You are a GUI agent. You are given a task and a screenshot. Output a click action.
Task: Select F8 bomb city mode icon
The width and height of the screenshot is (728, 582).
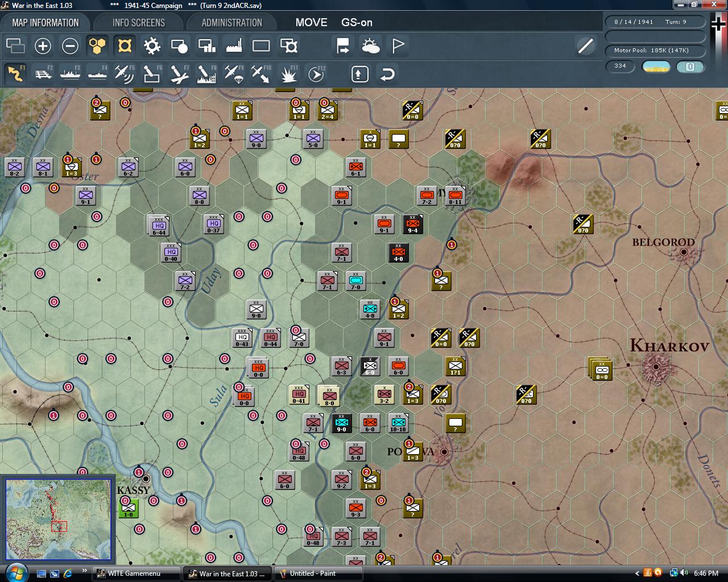[x=206, y=74]
